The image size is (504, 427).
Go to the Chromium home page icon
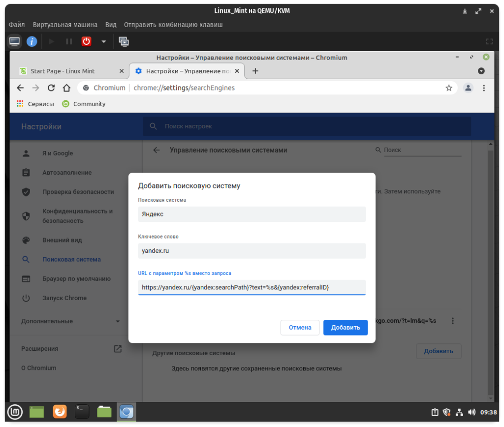66,88
